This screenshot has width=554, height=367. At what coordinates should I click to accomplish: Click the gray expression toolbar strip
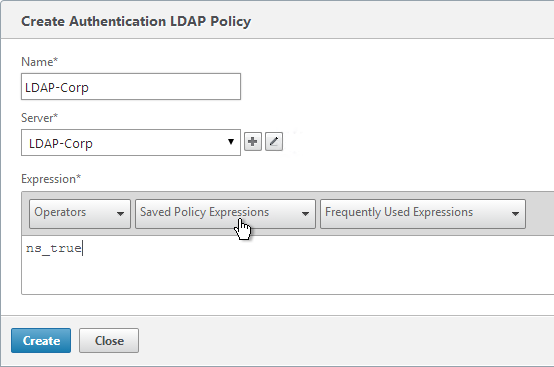click(x=540, y=214)
